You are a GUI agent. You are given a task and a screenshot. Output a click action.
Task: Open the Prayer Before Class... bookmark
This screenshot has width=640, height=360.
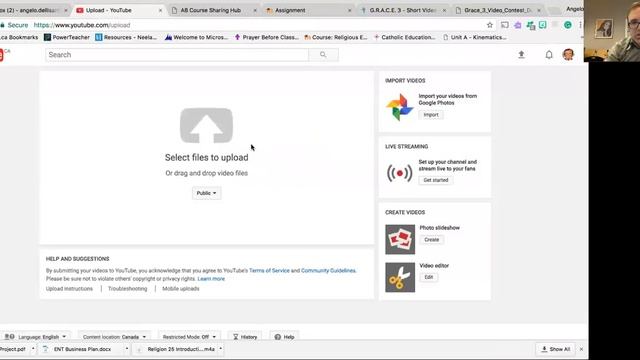click(x=267, y=37)
